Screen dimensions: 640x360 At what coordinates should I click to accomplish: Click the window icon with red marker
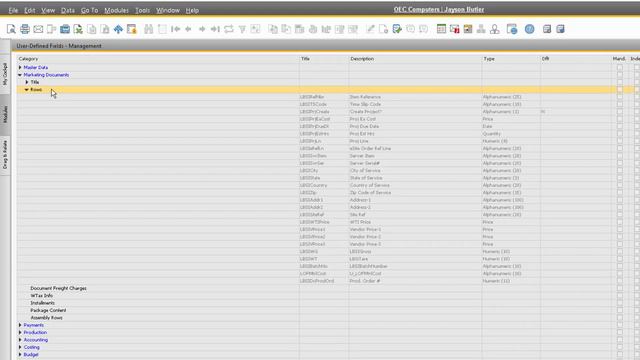[454, 29]
